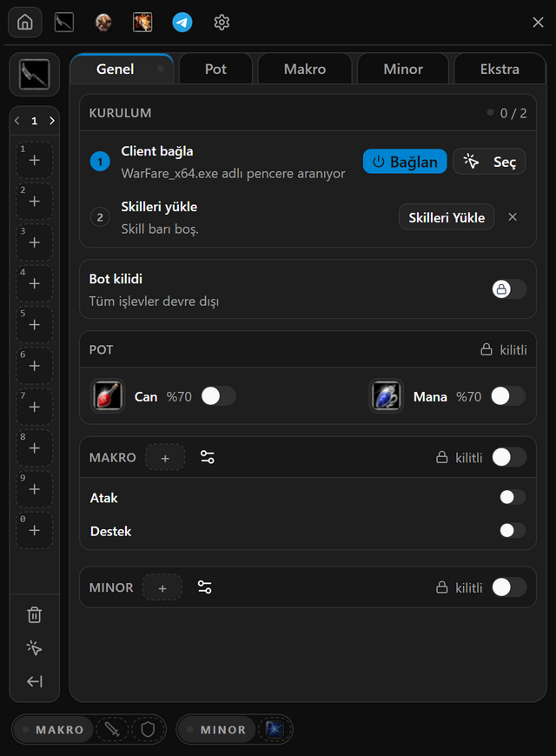
Task: Go to the home icon
Action: [25, 23]
